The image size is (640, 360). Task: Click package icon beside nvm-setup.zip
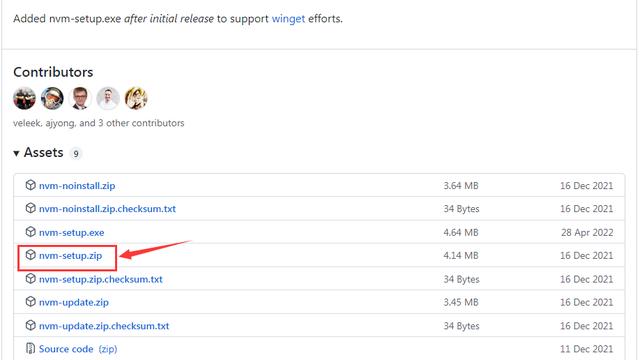tap(31, 255)
